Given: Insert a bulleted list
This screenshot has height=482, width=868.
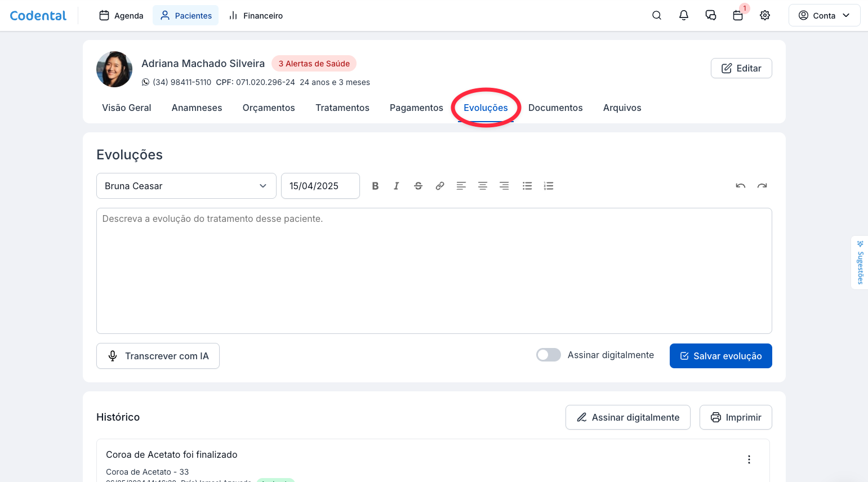Looking at the screenshot, I should tap(527, 186).
